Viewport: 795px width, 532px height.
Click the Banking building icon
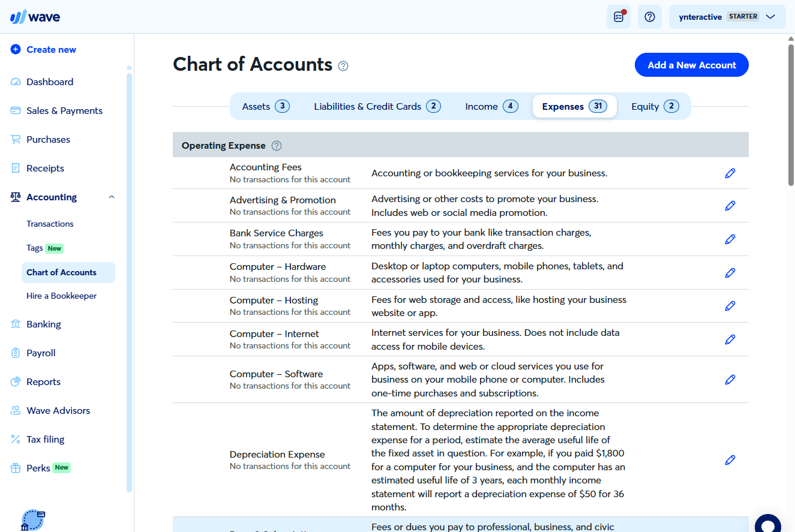pos(16,324)
